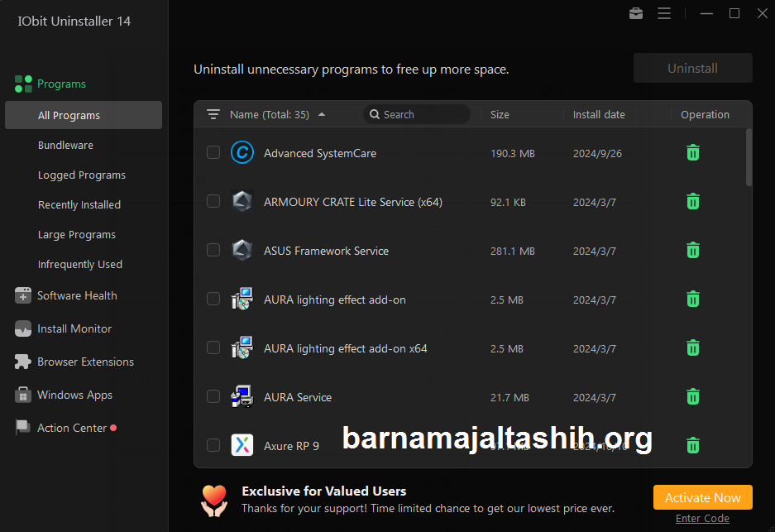Click trash icon for AURA lighting effect add-on
The image size is (775, 532).
coord(693,299)
